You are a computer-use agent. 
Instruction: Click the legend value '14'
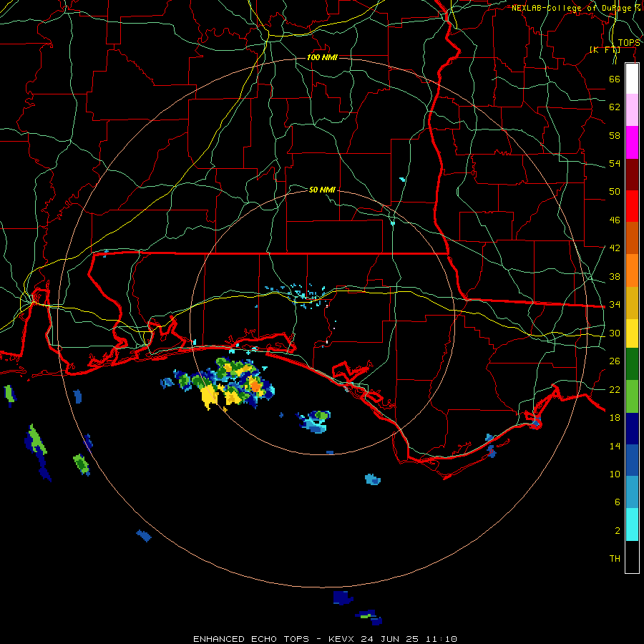coord(615,446)
